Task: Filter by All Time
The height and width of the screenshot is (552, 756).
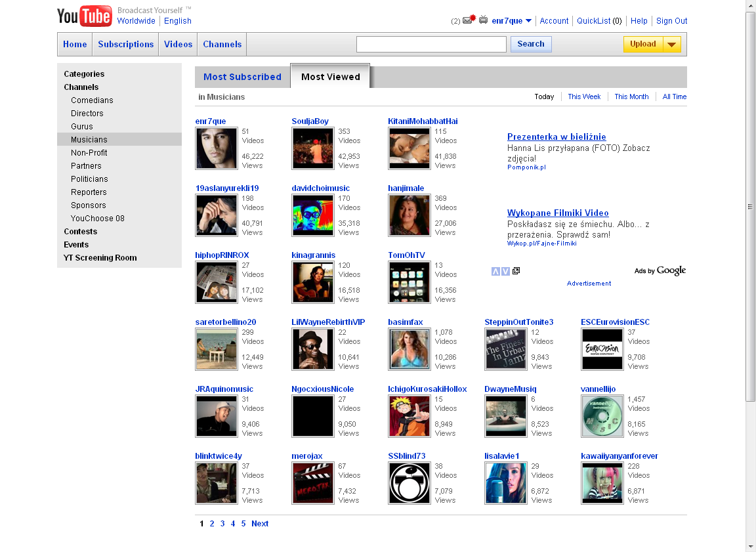Action: tap(674, 96)
